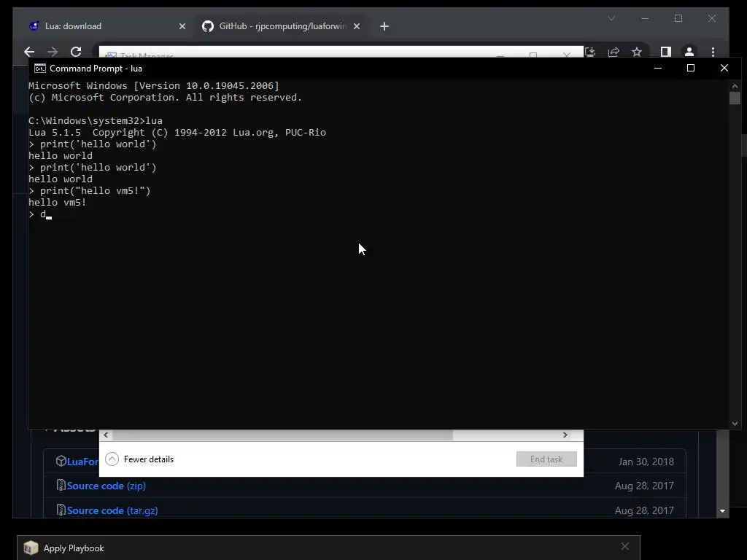This screenshot has height=560, width=747.
Task: Minimize the Command Prompt window
Action: tap(658, 68)
